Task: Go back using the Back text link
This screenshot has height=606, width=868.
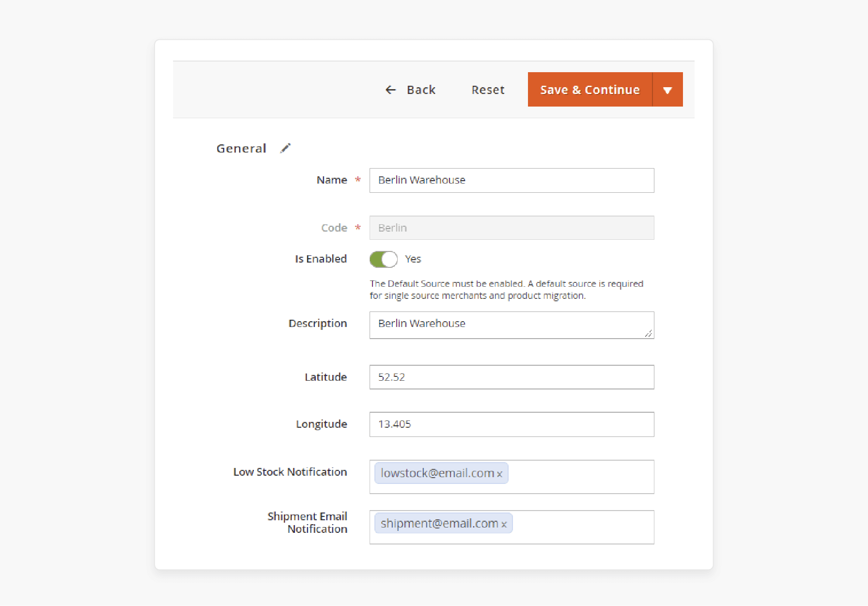Action: click(x=421, y=90)
